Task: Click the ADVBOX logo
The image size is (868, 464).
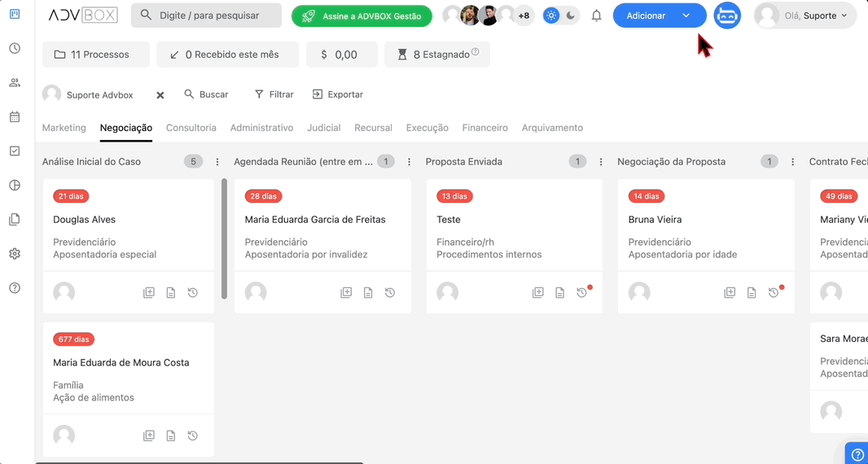Action: 83,15
